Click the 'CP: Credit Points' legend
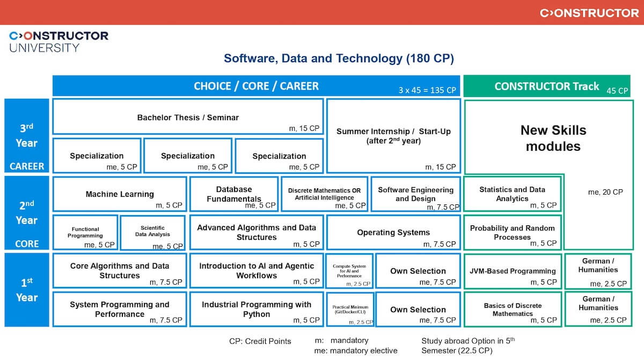This screenshot has width=644, height=362. [x=260, y=341]
